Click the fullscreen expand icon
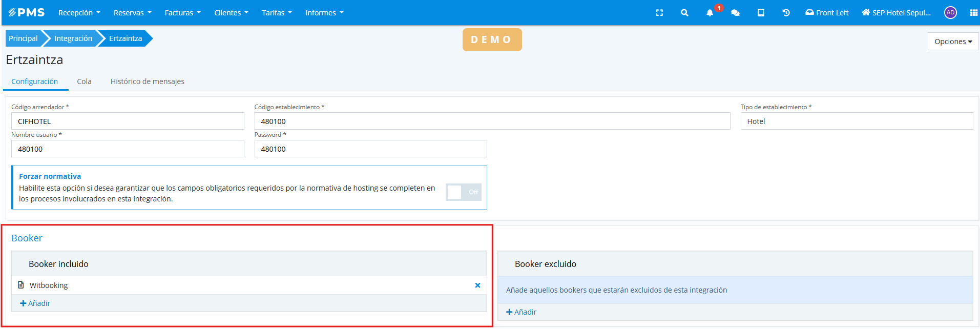Image resolution: width=980 pixels, height=329 pixels. click(659, 13)
